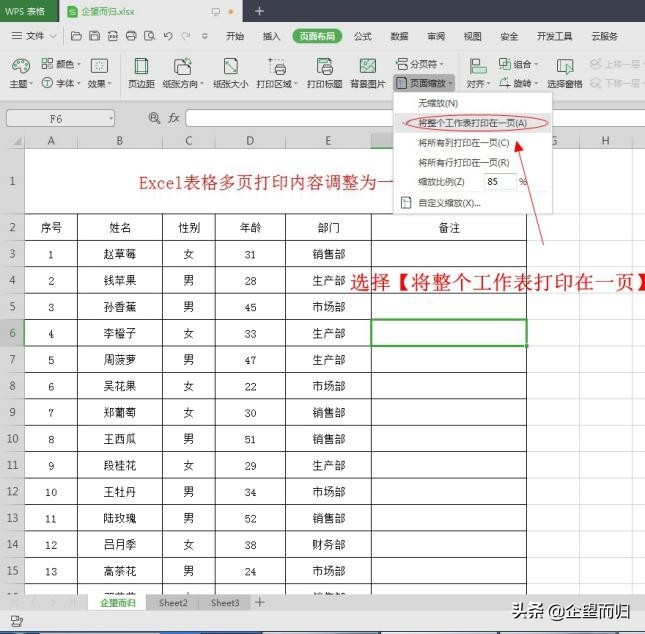The width and height of the screenshot is (645, 634).
Task: Open the 视图 ribbon tab
Action: coord(472,36)
